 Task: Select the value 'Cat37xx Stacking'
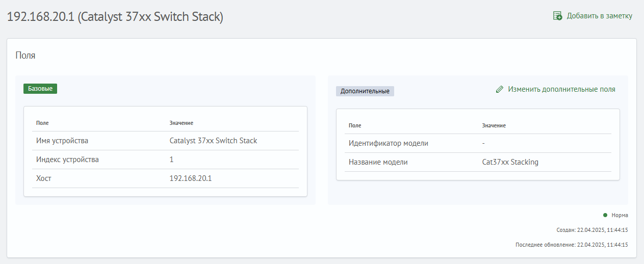pos(510,162)
